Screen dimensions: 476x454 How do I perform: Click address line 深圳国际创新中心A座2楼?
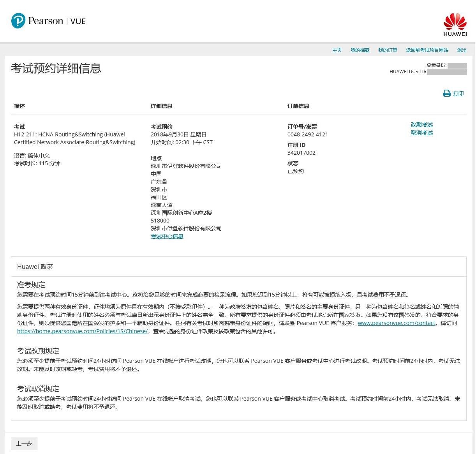pyautogui.click(x=182, y=213)
